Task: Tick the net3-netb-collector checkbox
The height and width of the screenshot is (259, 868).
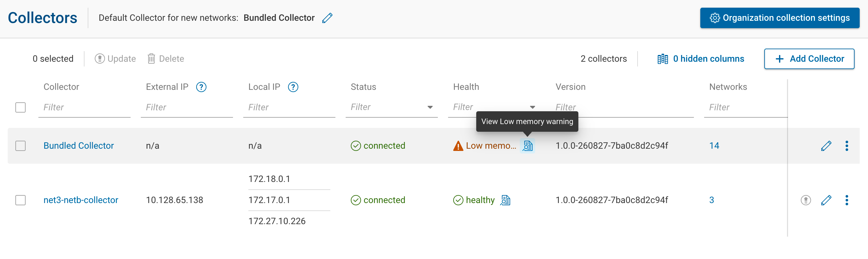Action: pos(20,200)
